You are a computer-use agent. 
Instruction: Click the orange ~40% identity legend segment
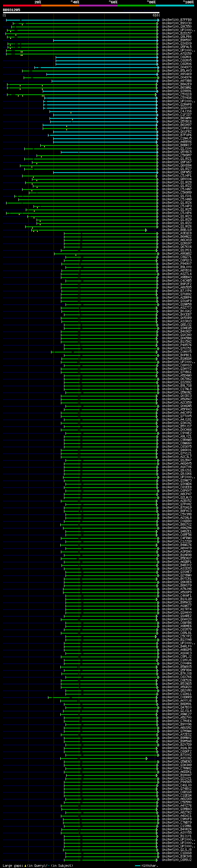coord(60,6)
